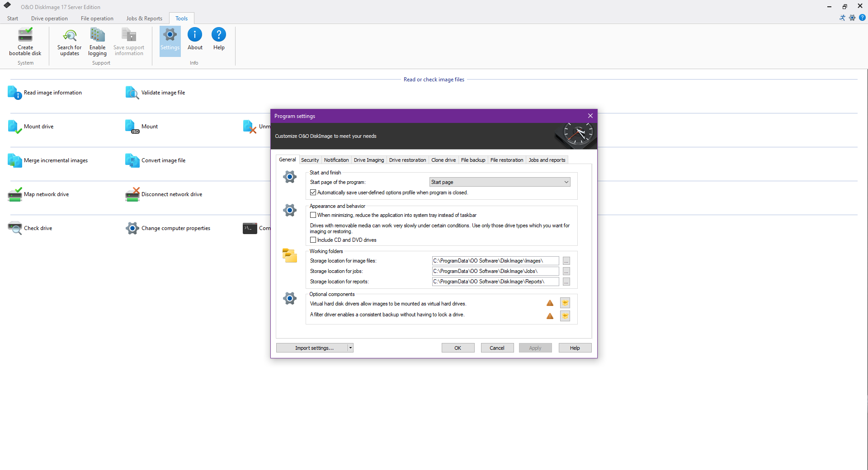This screenshot has width=868, height=470.
Task: Click the running figure icon in the title area
Action: click(842, 18)
